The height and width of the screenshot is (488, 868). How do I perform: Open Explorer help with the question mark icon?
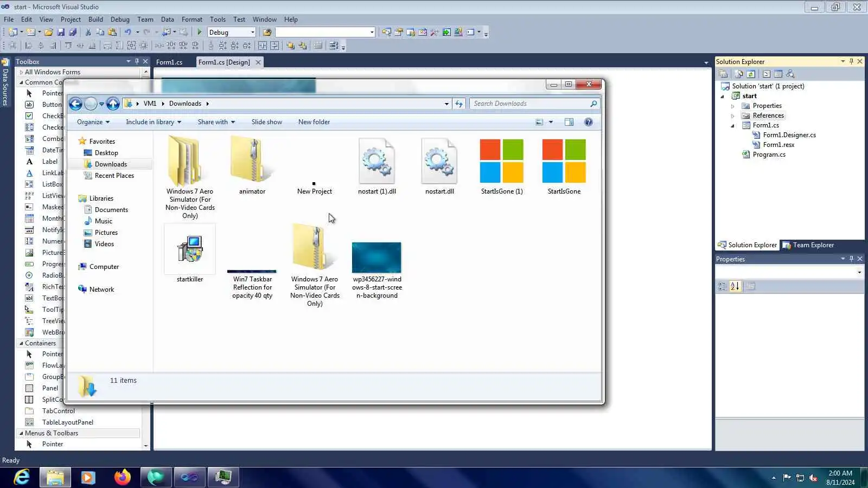589,122
